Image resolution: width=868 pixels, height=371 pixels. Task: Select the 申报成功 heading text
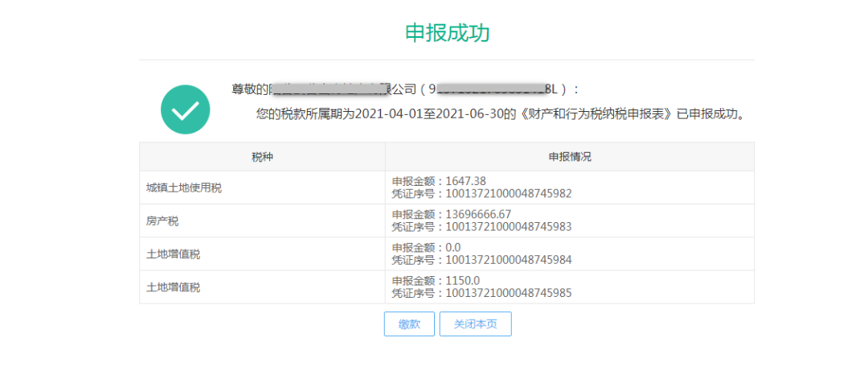[x=448, y=33]
